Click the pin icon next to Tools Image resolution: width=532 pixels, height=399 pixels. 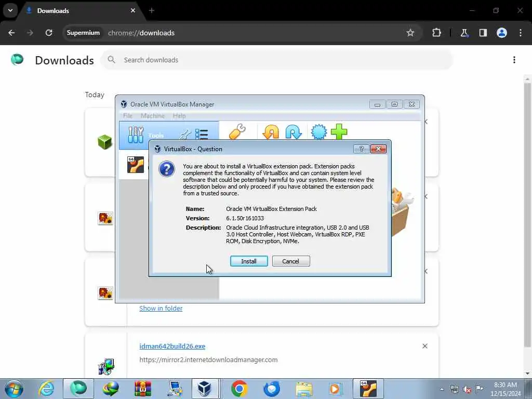(185, 135)
